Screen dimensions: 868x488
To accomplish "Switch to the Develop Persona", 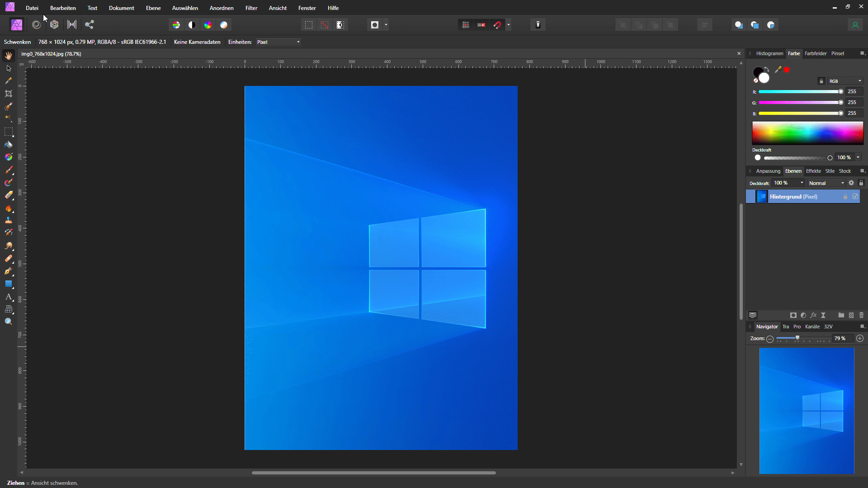I will point(54,25).
